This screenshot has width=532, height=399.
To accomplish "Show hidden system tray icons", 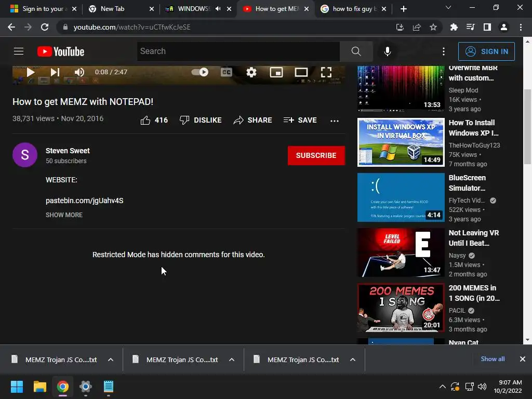I will click(443, 387).
